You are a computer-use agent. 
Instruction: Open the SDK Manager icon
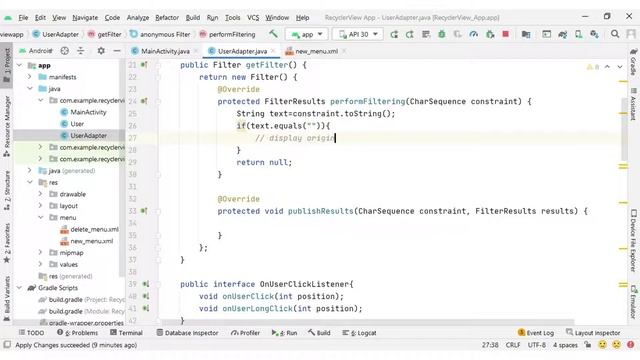[594, 35]
